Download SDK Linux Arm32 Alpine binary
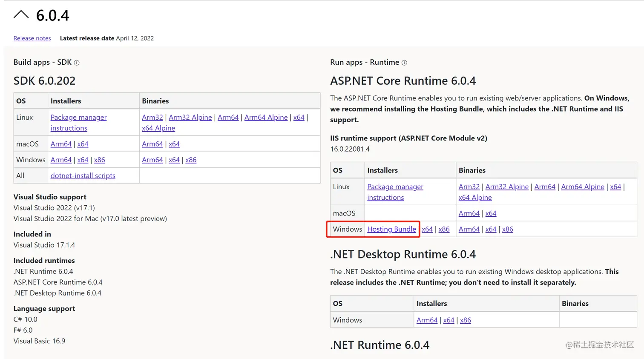The image size is (644, 359). pyautogui.click(x=190, y=117)
